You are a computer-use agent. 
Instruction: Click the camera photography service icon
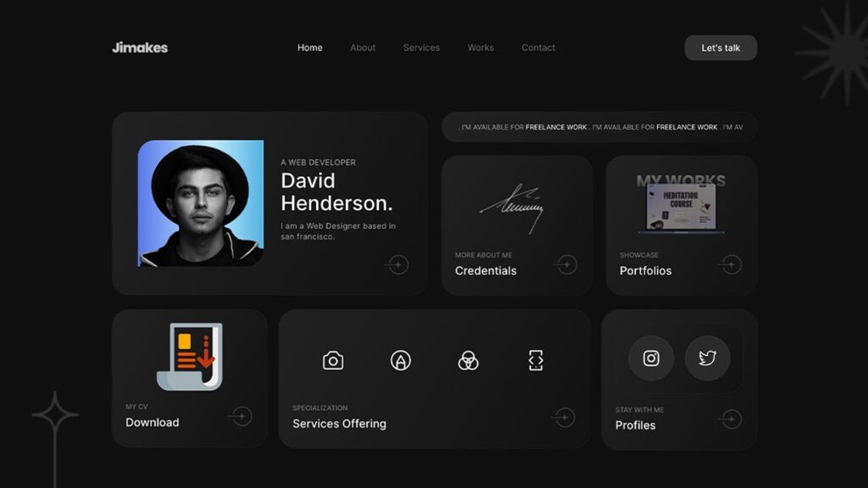(x=333, y=361)
